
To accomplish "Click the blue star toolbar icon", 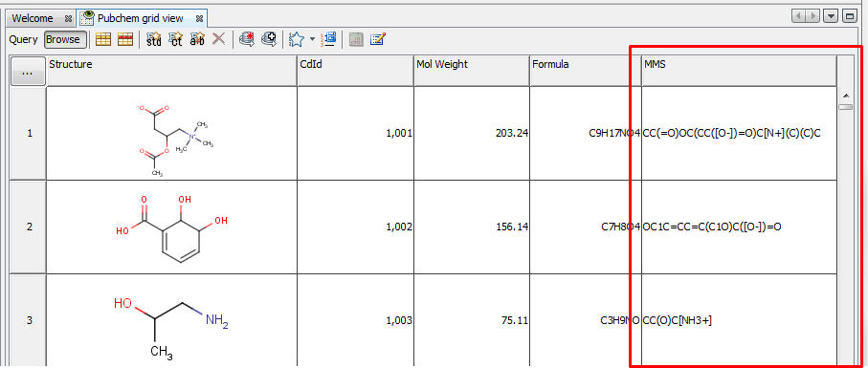I will 297,38.
